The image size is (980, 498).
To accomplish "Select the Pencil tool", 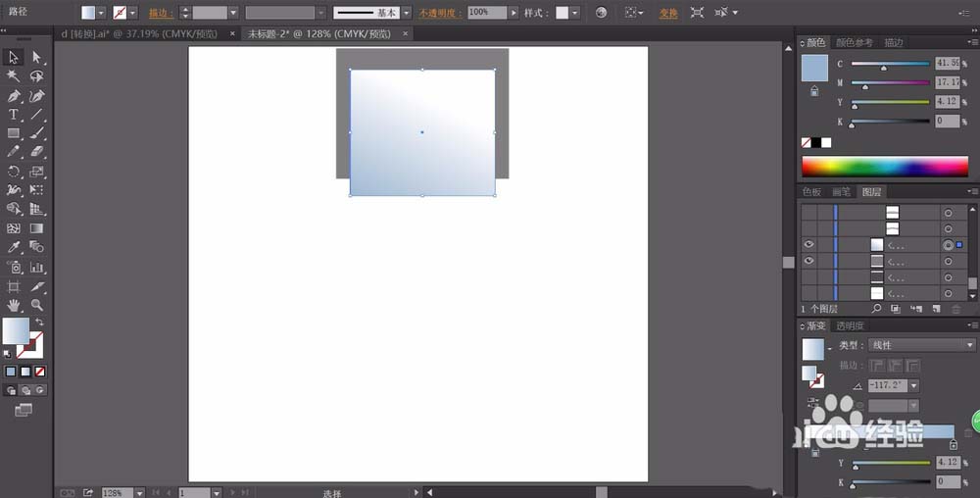I will (x=13, y=152).
